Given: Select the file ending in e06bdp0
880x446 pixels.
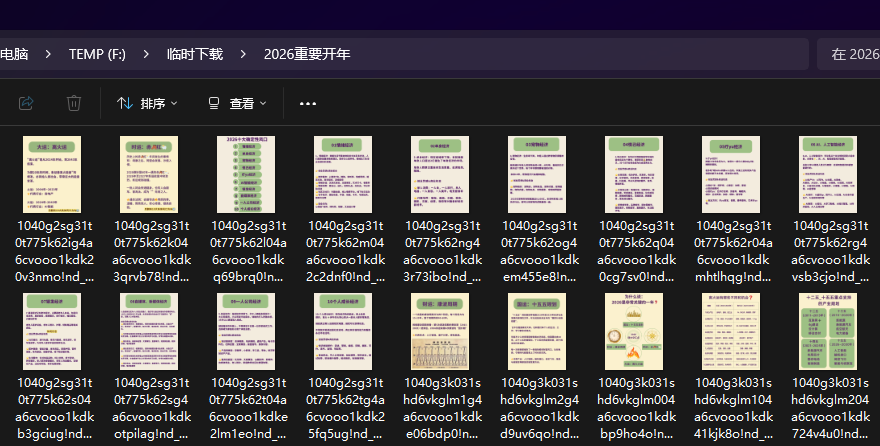Looking at the screenshot, I should pyautogui.click(x=440, y=330).
